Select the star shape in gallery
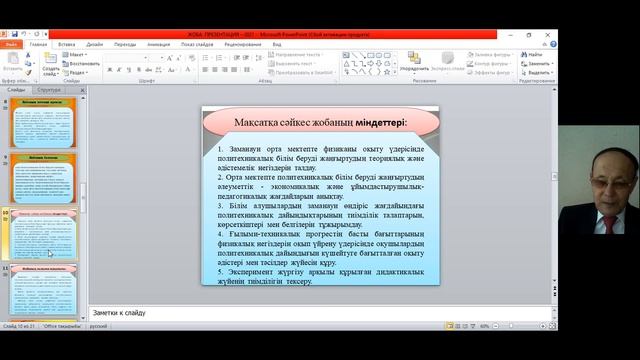 point(387,72)
